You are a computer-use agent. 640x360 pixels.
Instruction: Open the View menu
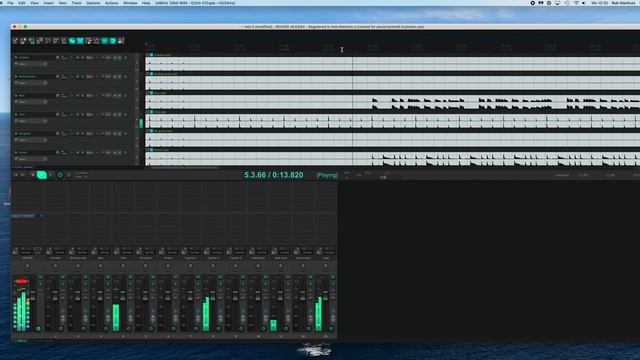click(35, 3)
